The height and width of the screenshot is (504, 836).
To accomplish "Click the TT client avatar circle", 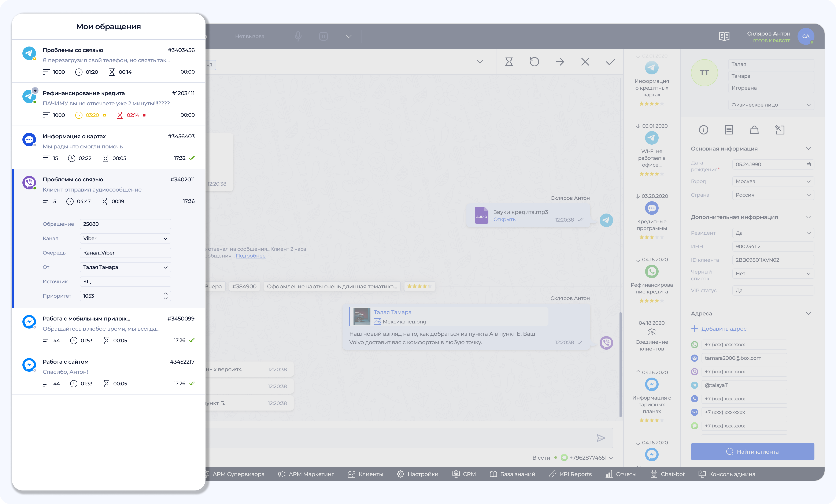I will (x=704, y=73).
